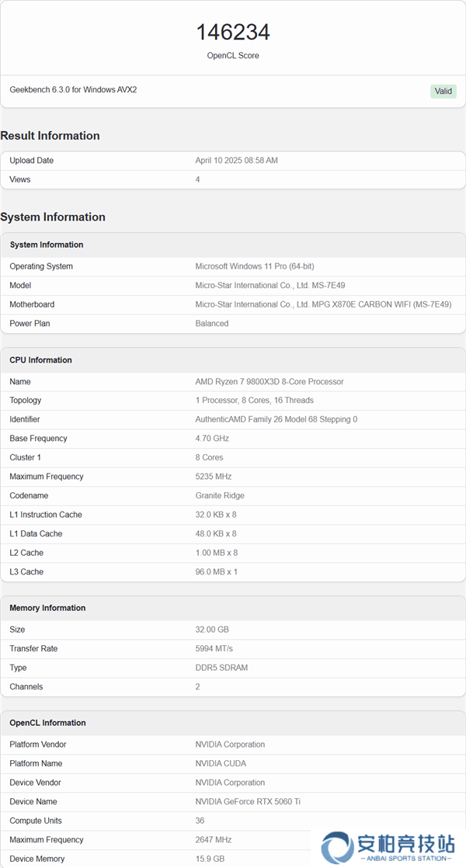The image size is (466, 868).
Task: Click the Identifier row label
Action: (x=24, y=419)
